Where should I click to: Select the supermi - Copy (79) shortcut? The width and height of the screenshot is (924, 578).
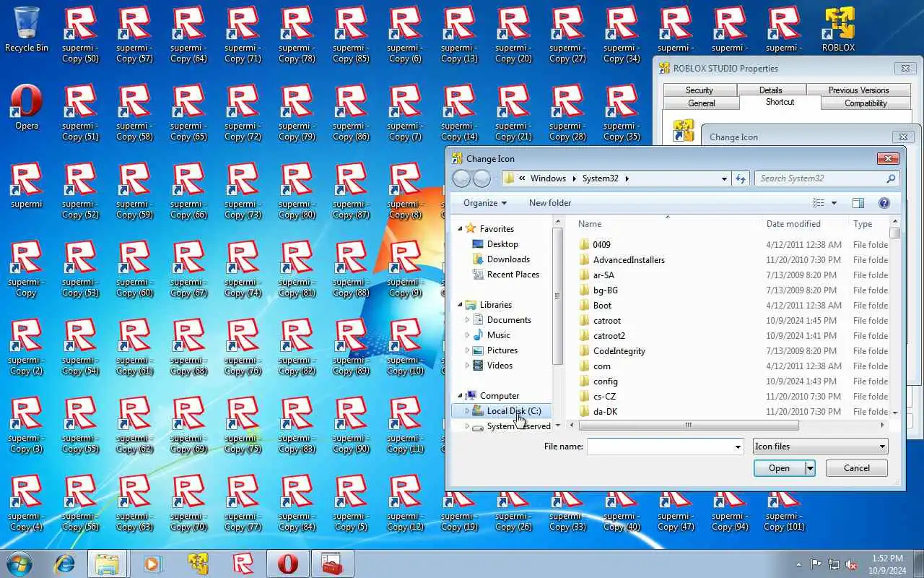pyautogui.click(x=297, y=112)
